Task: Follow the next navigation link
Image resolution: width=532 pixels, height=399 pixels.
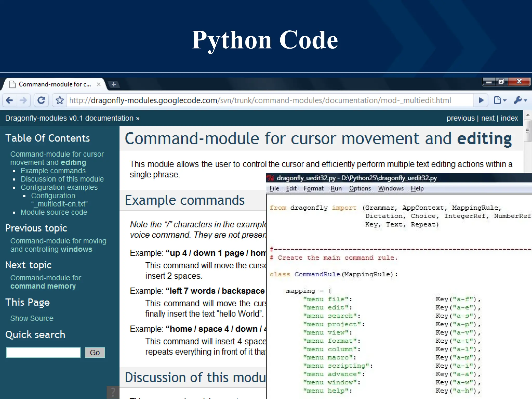Action: click(488, 118)
